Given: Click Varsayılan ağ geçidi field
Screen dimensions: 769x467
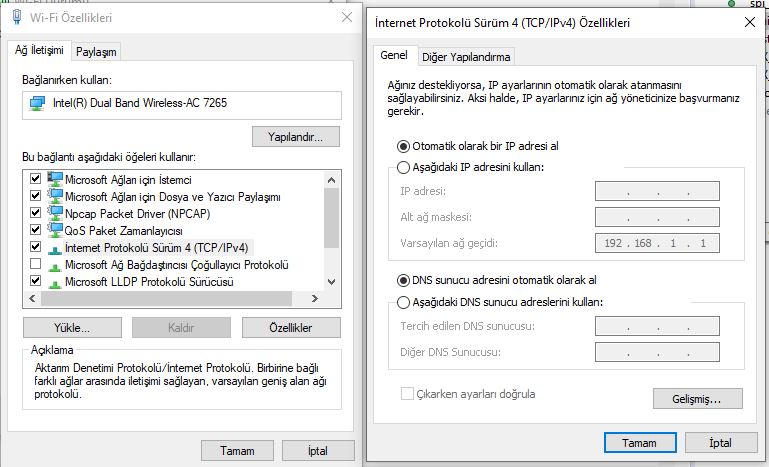Looking at the screenshot, I should point(657,243).
